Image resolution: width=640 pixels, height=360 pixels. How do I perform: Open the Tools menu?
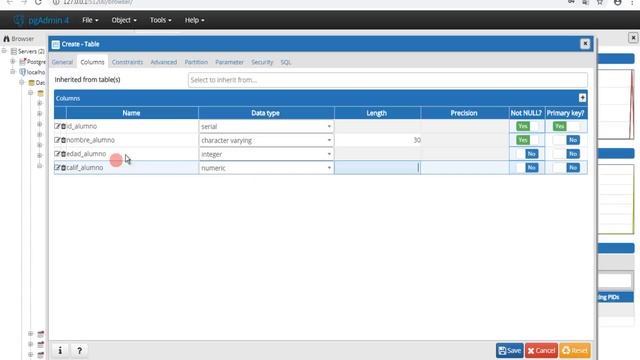pos(160,20)
